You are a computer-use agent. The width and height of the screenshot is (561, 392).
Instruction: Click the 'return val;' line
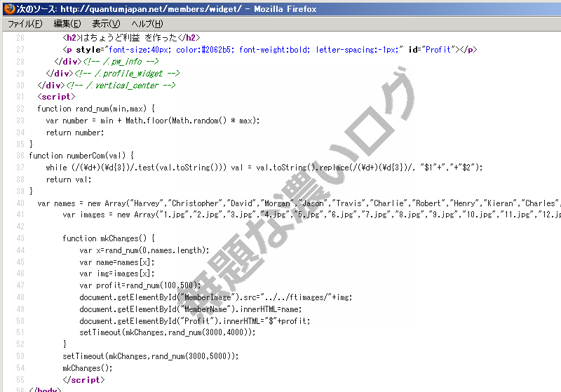[x=69, y=180]
